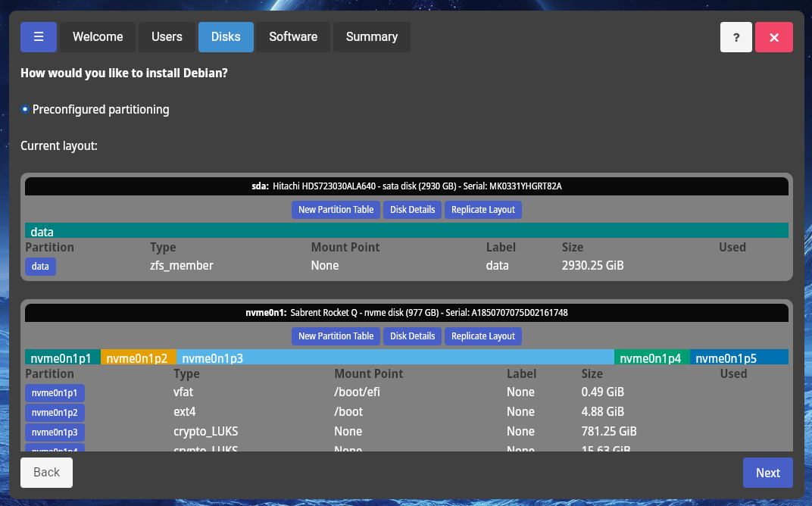Show Disk Details for nvme0n1
The width and height of the screenshot is (812, 506).
[412, 336]
